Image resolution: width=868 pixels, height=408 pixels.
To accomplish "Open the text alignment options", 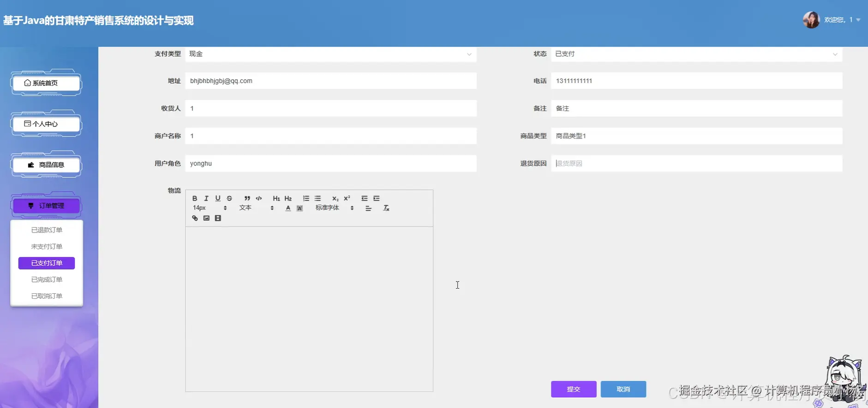I will coord(368,208).
